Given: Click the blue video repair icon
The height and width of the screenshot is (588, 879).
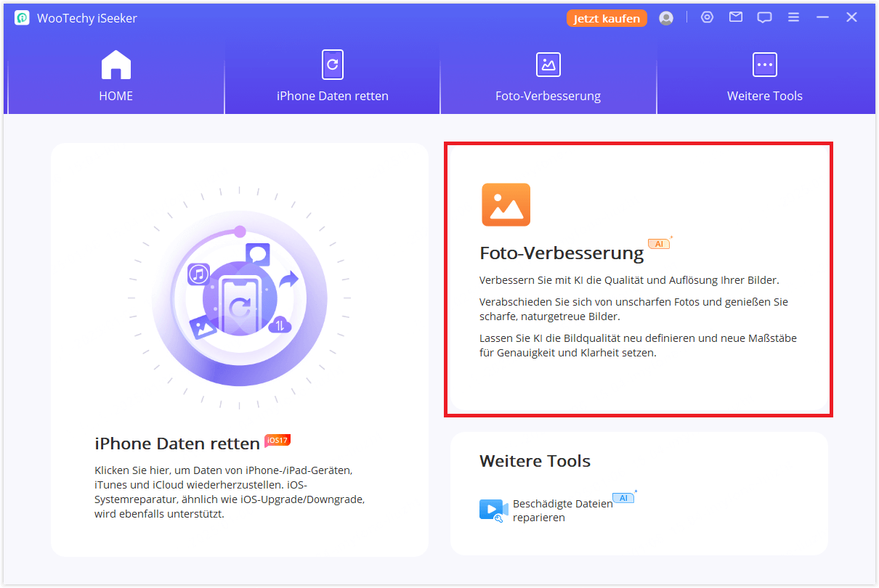Looking at the screenshot, I should 493,510.
